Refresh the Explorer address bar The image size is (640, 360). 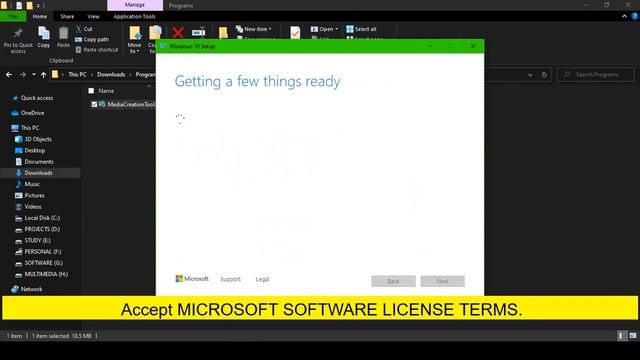click(544, 75)
